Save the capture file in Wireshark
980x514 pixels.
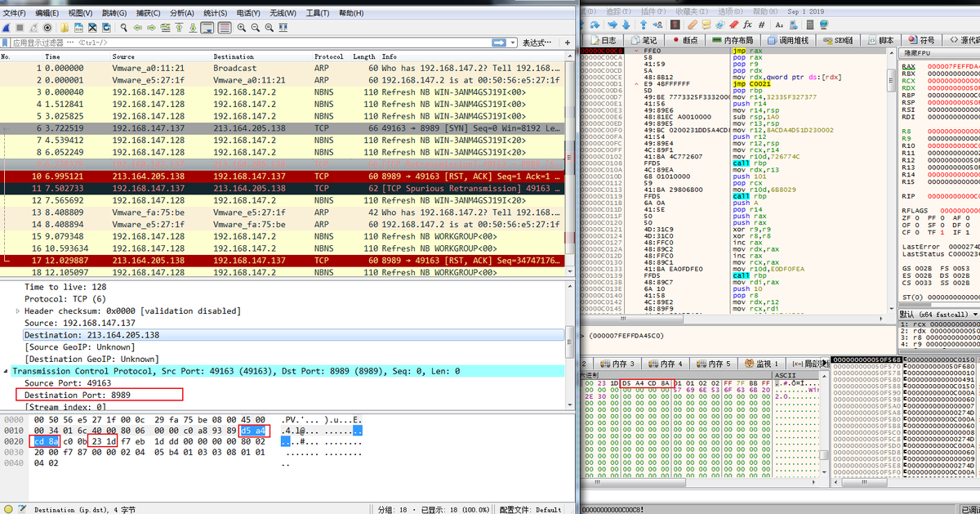79,27
